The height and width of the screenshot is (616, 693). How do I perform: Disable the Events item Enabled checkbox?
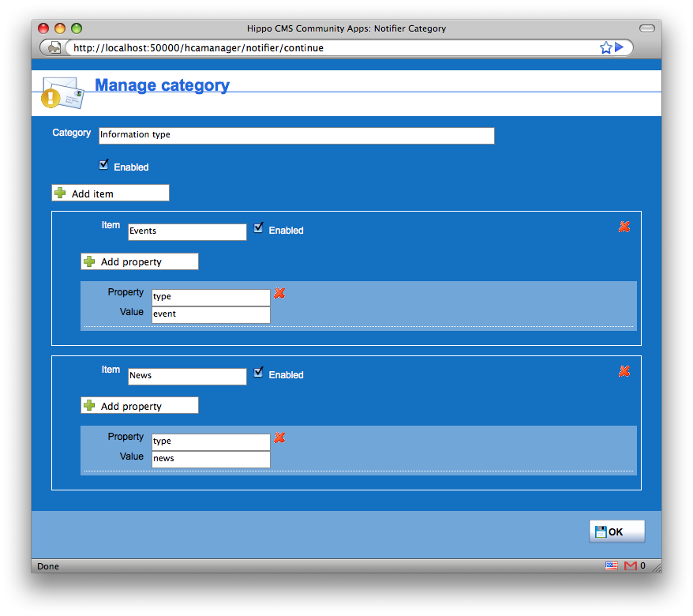click(x=259, y=228)
